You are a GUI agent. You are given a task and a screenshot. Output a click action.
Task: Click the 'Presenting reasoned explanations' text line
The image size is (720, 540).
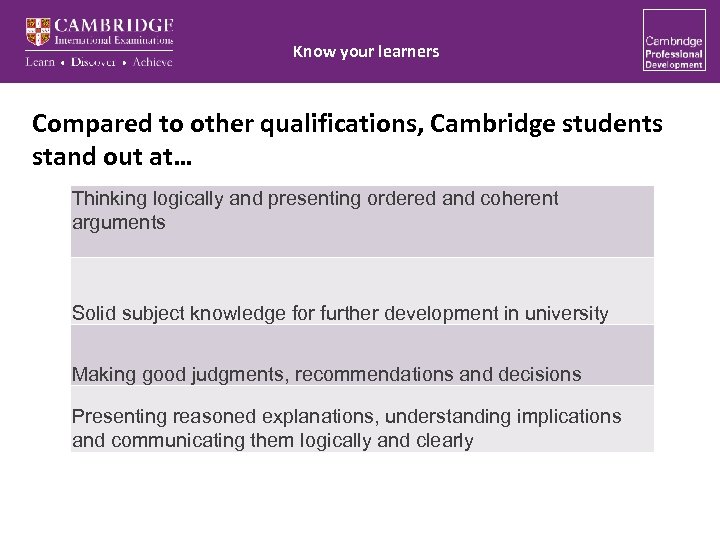[346, 416]
